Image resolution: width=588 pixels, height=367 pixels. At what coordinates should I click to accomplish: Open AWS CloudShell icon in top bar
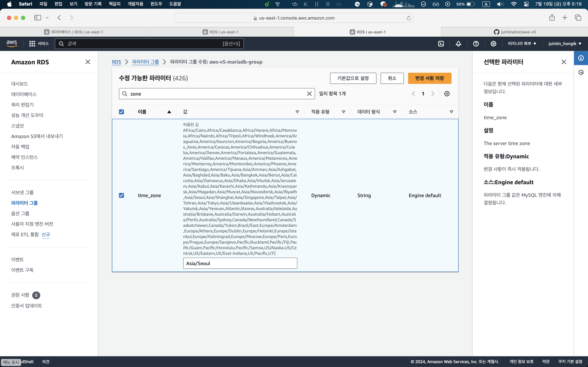point(441,44)
